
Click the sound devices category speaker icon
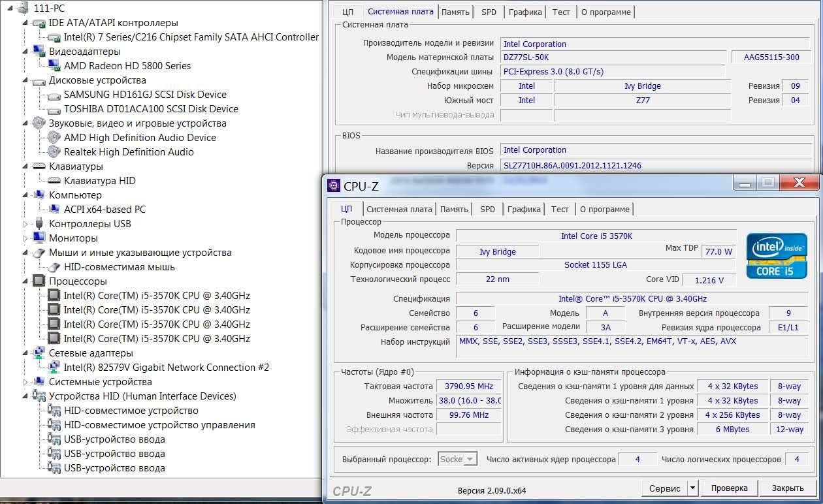click(x=38, y=123)
